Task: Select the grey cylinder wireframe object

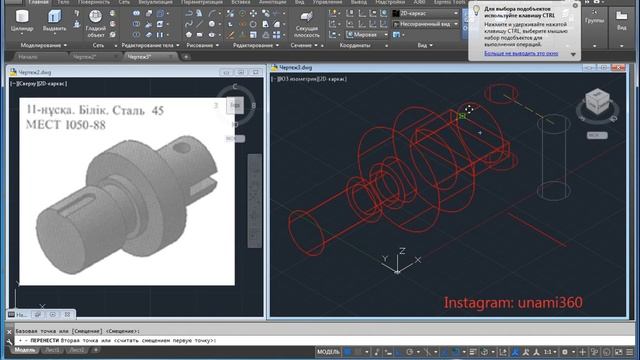Action: (553, 158)
